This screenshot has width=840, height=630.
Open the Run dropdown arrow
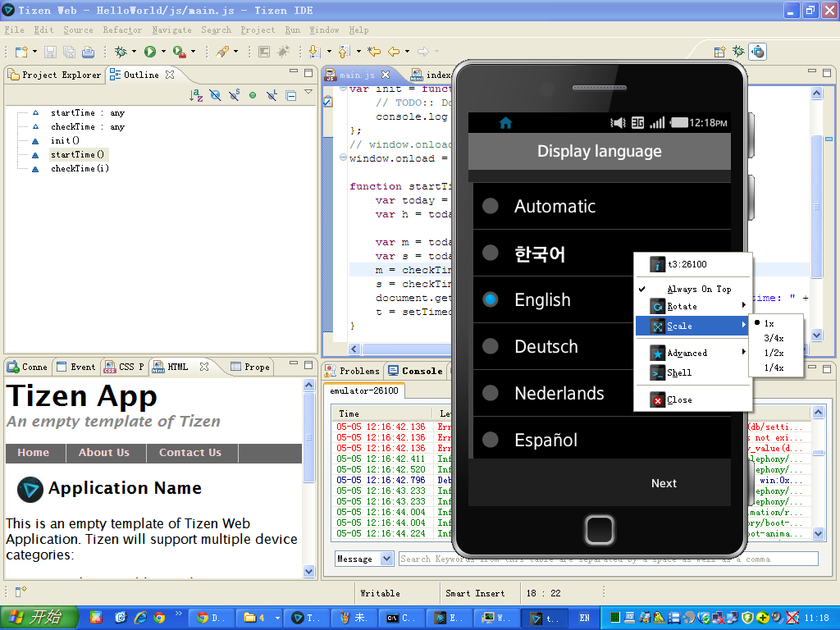pos(163,52)
